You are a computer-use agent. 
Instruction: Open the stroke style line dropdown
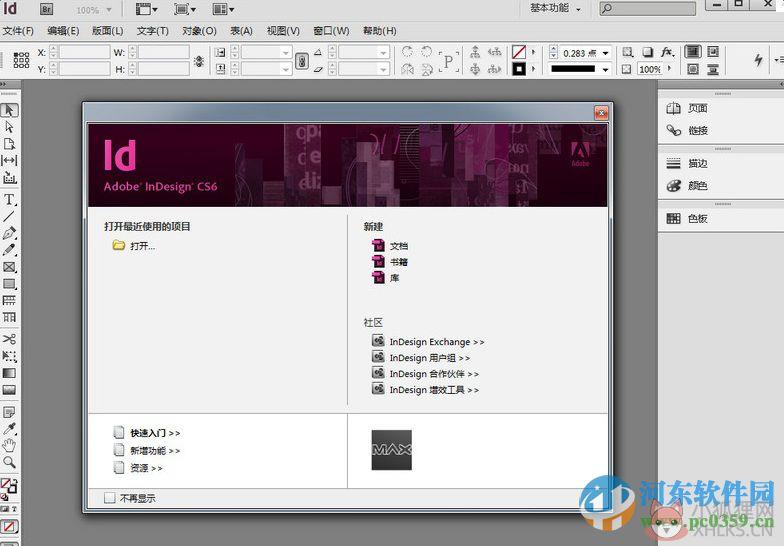pyautogui.click(x=606, y=70)
